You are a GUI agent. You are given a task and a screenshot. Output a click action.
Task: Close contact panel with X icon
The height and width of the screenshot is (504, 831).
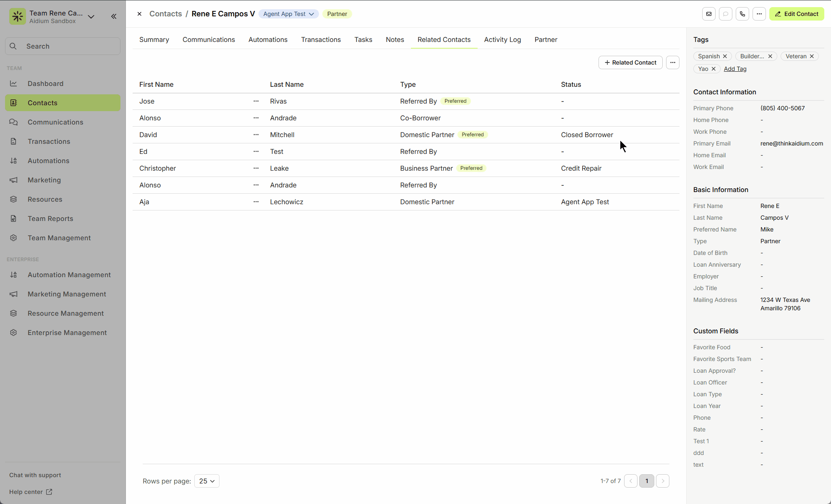[x=139, y=14]
